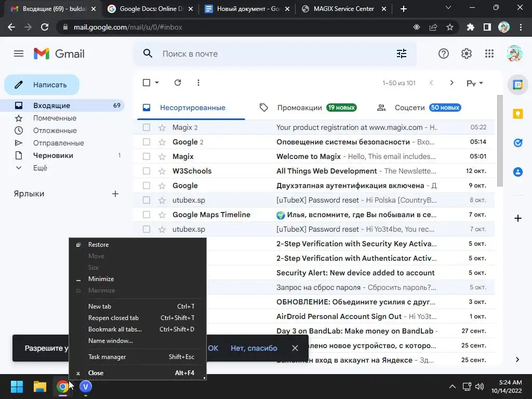Select Reopen closed tab entry
Screen dimensions: 532x399
pyautogui.click(x=137, y=318)
